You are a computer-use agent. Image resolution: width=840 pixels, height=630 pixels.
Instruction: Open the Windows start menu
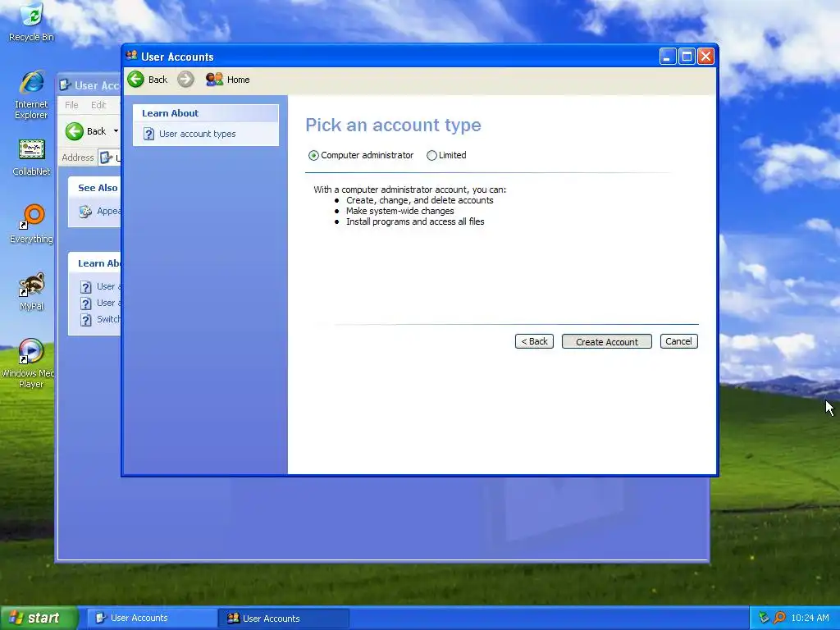click(x=39, y=619)
